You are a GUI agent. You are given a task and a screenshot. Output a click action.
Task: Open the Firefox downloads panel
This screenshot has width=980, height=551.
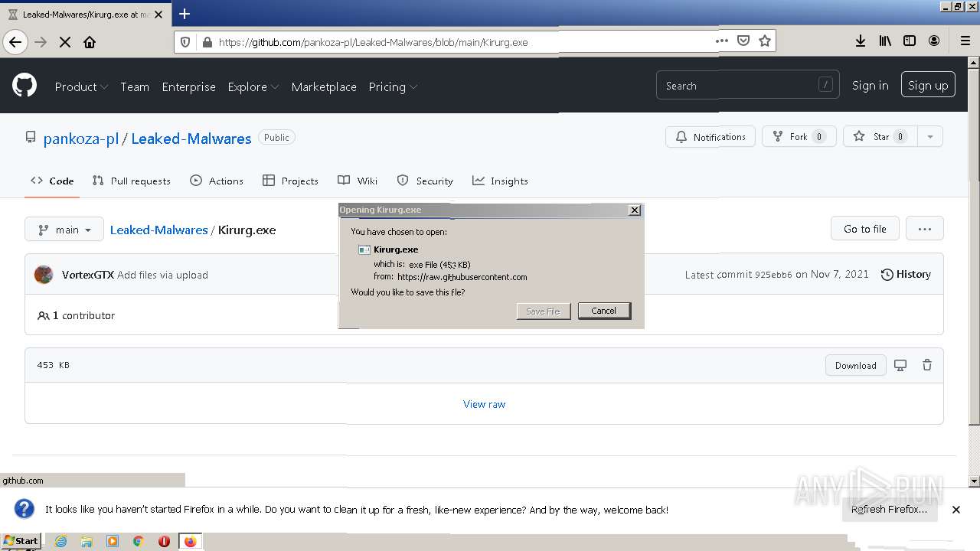(861, 41)
